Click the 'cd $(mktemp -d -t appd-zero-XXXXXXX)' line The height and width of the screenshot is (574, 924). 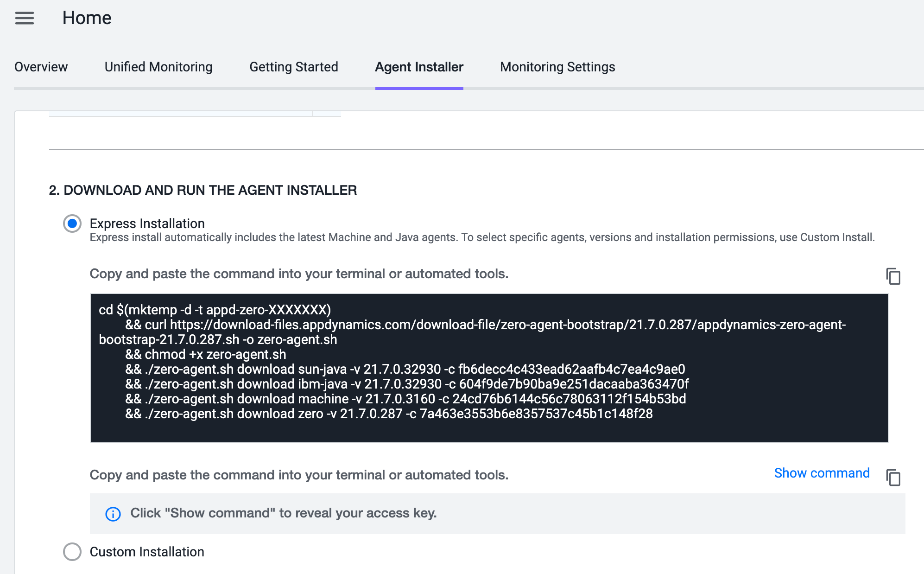[x=215, y=310]
